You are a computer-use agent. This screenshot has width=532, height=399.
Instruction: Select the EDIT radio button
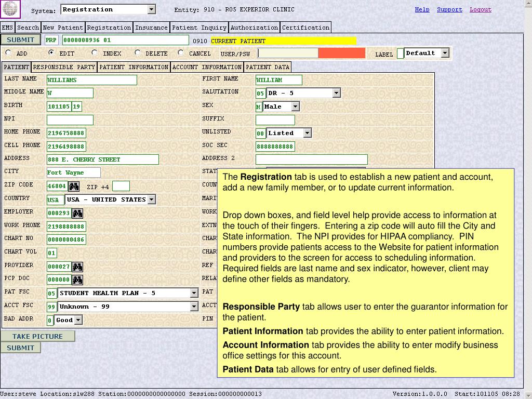tap(51, 52)
